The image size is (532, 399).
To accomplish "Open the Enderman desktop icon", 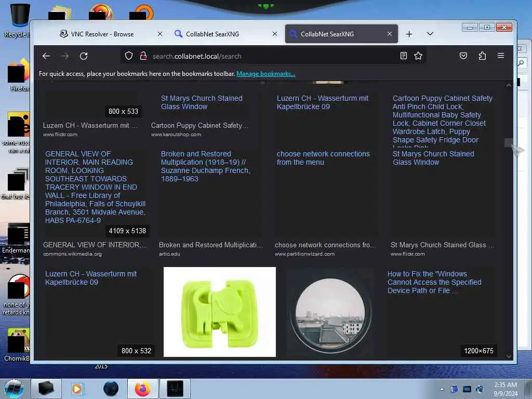I will click(16, 238).
